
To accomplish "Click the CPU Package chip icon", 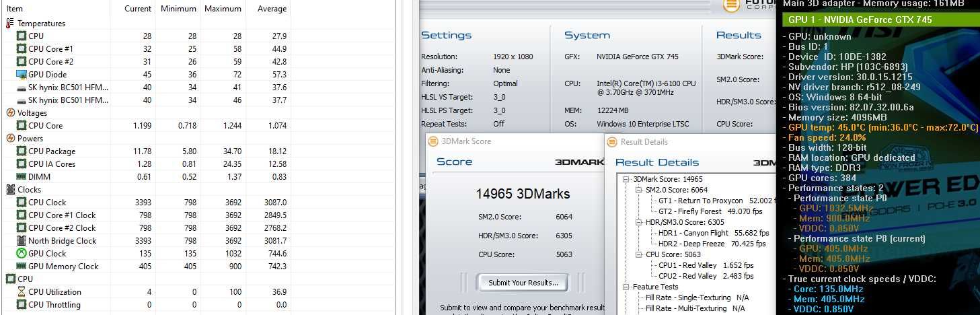I will click(21, 151).
